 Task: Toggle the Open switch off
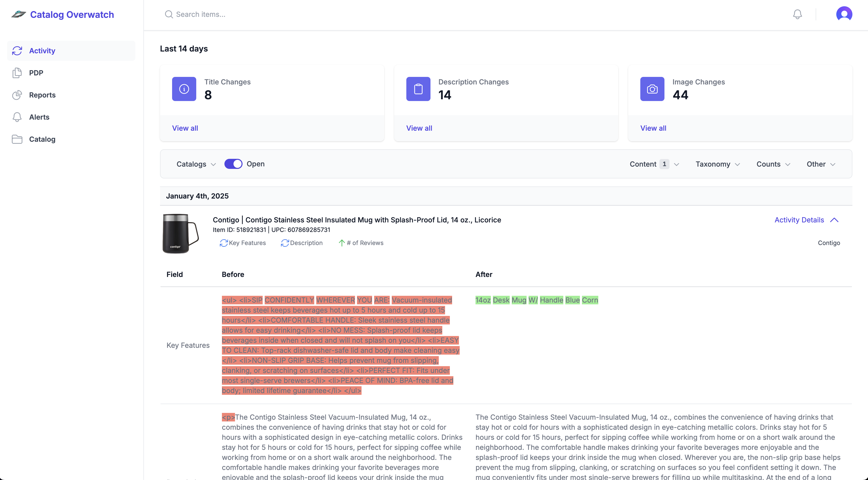click(x=233, y=164)
